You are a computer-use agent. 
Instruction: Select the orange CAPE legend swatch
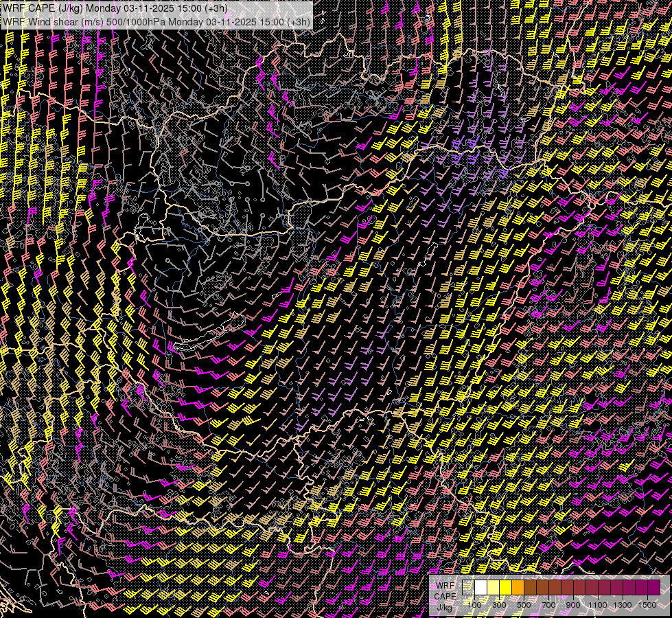518,588
